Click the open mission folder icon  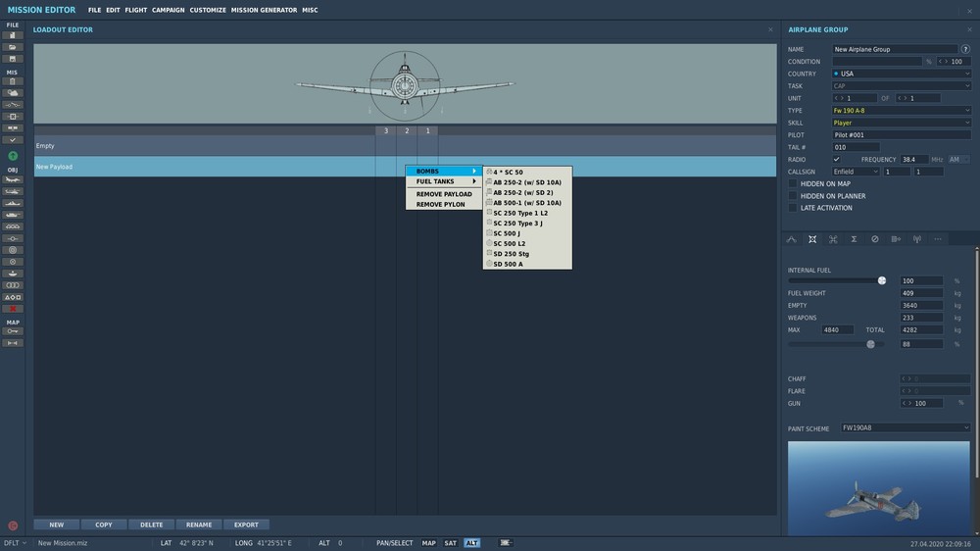coord(13,47)
